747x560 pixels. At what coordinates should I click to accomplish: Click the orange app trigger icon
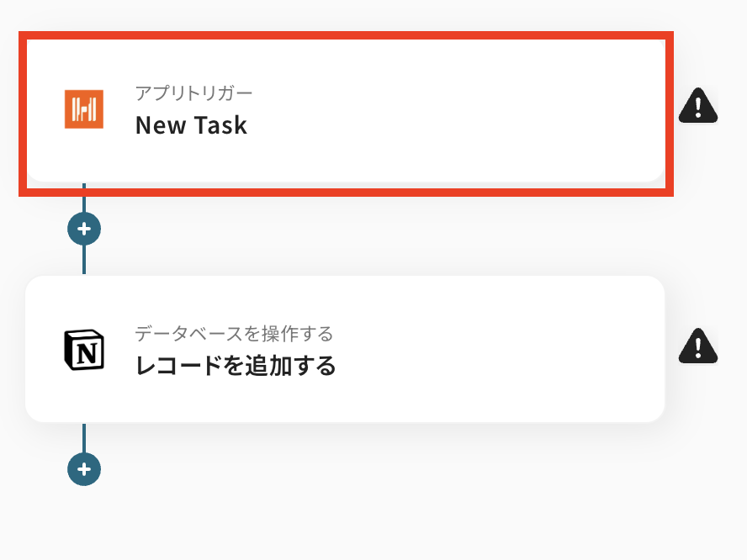84,108
